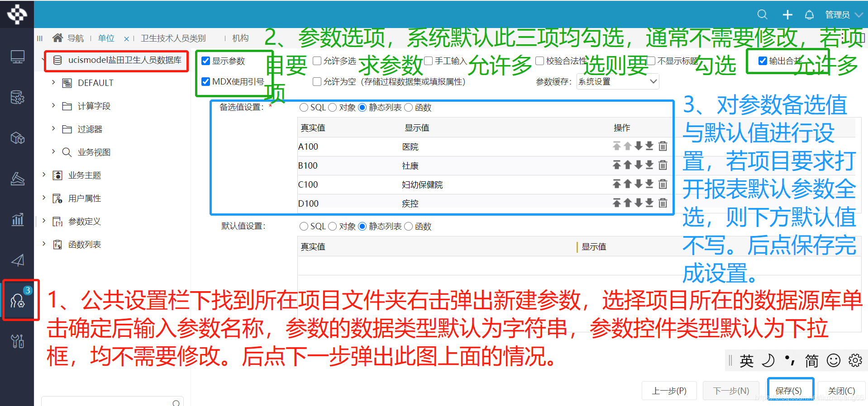Expand the 业务视图 node

coord(53,151)
